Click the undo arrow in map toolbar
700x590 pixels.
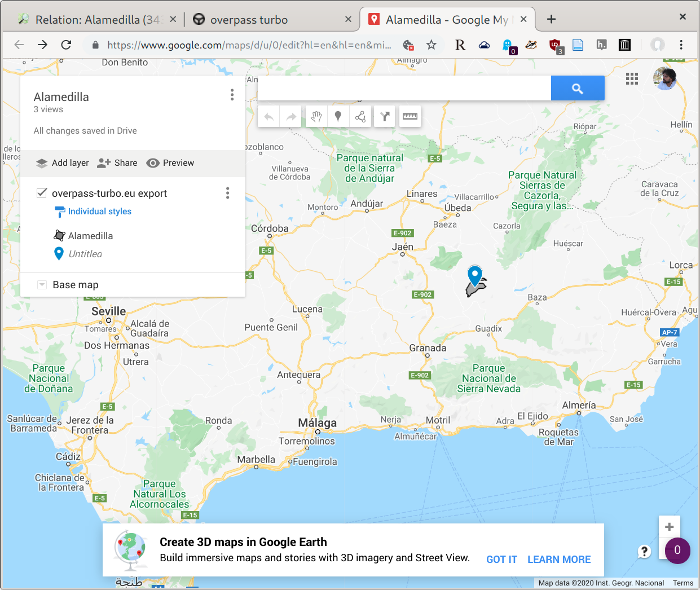point(268,117)
